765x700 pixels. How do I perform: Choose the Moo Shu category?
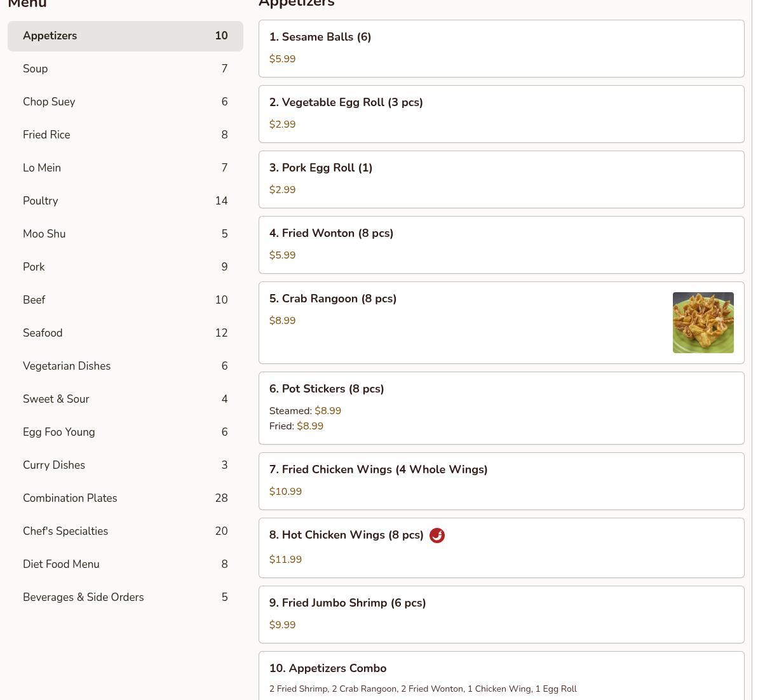(125, 234)
